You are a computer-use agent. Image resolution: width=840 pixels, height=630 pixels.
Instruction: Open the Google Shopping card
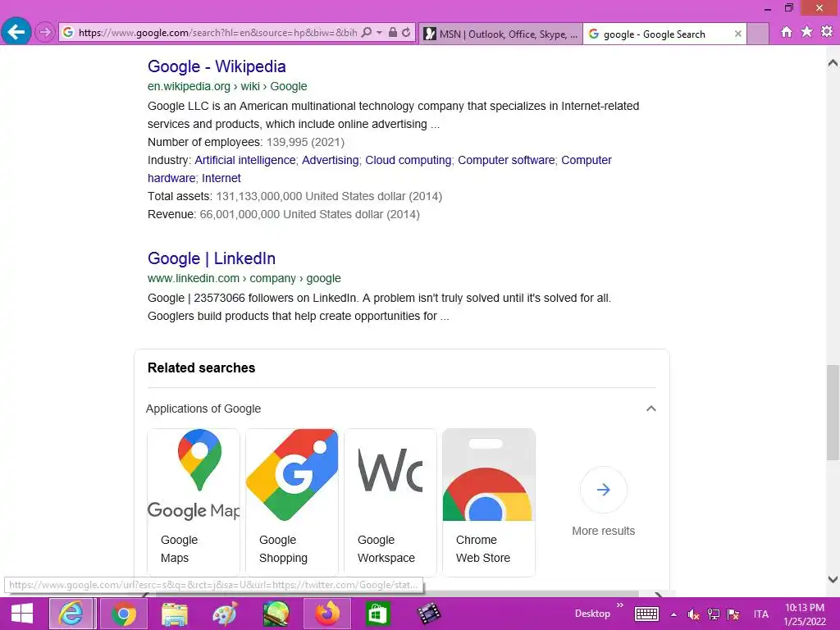coord(292,502)
